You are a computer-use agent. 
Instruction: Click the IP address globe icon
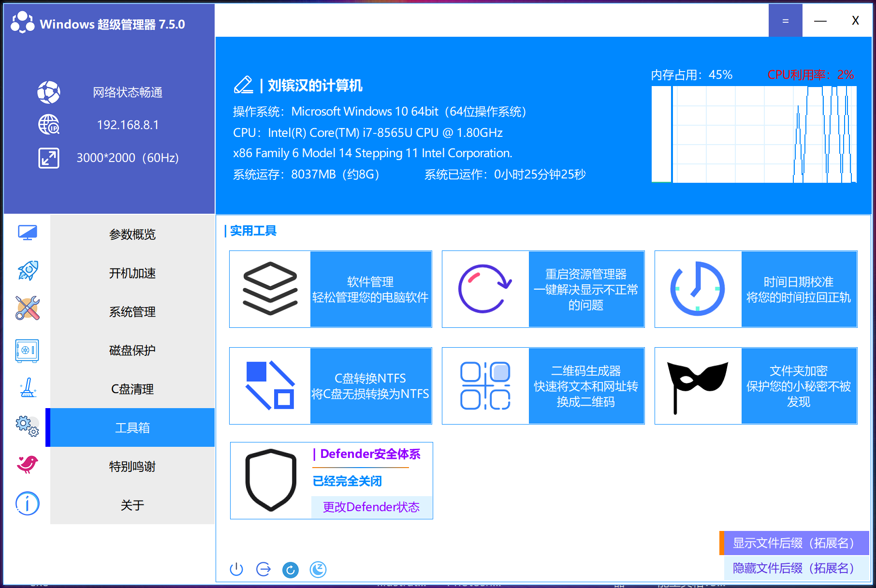[x=49, y=125]
